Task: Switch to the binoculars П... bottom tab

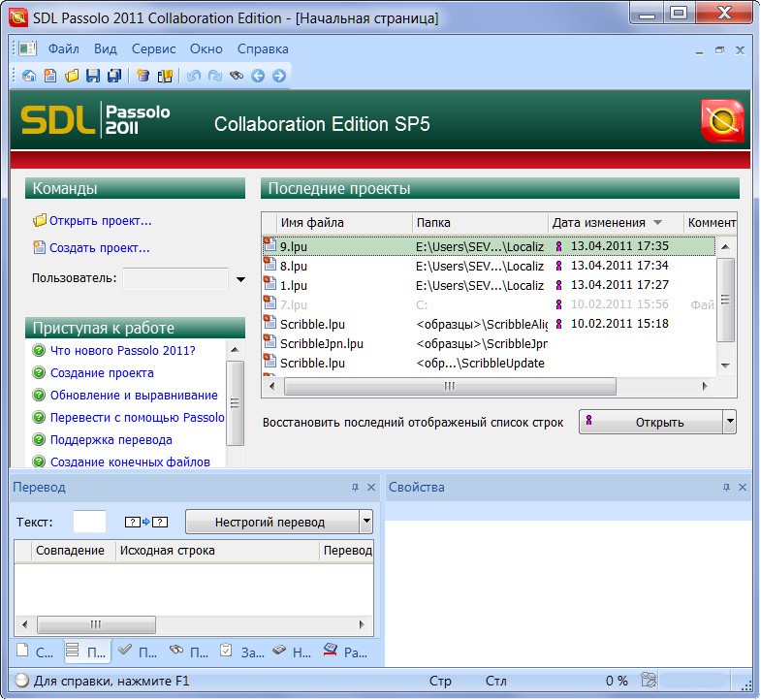Action: (189, 652)
